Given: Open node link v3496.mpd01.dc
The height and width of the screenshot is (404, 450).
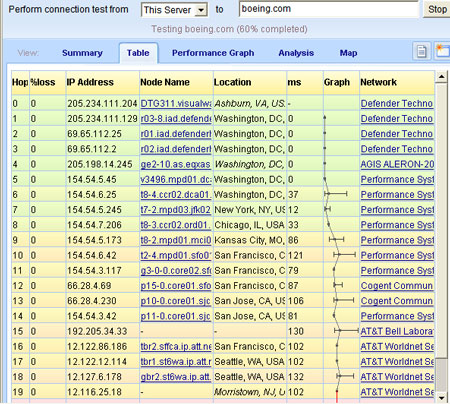Looking at the screenshot, I should [176, 180].
